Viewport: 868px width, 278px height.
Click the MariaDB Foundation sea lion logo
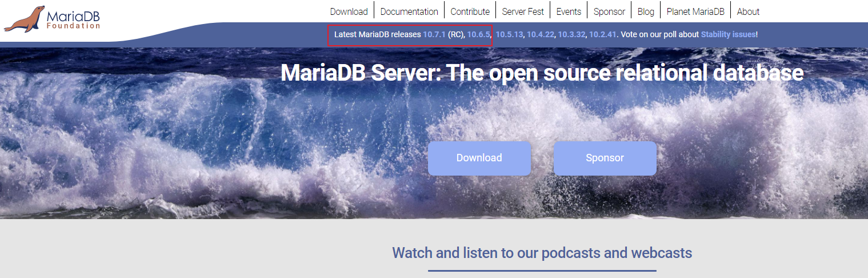point(53,18)
